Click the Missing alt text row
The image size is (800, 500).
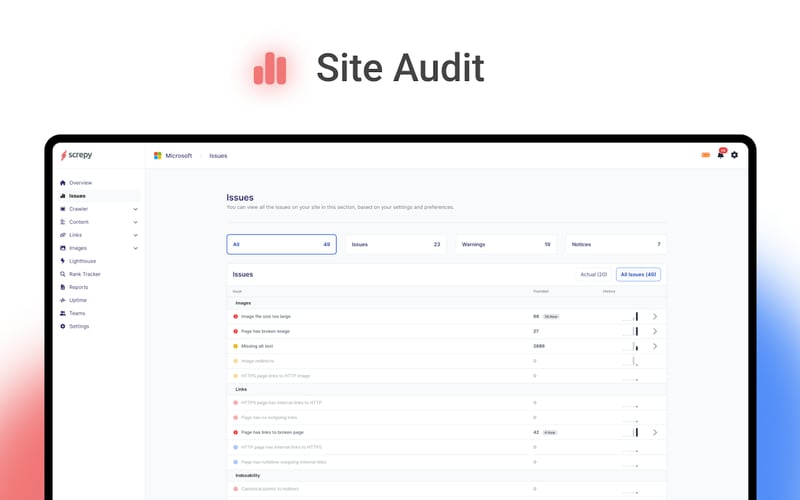447,346
